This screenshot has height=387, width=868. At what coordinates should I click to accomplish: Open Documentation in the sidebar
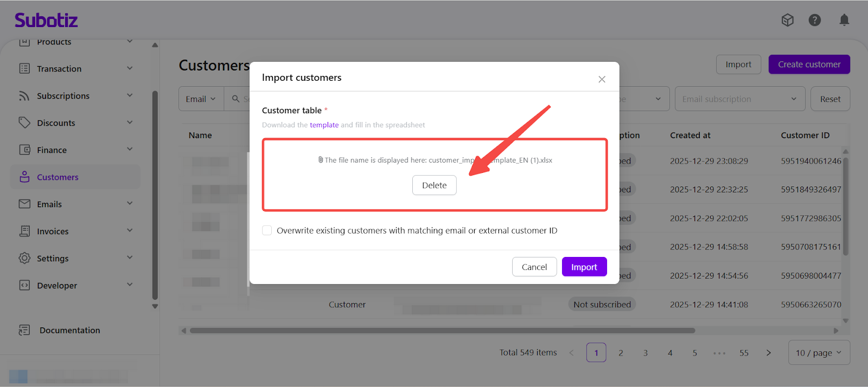(69, 330)
